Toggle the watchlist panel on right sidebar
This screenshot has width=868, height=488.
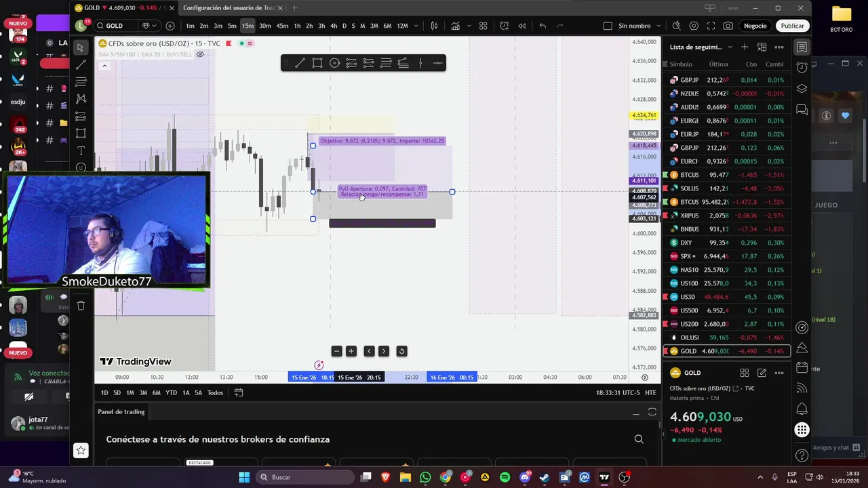(802, 47)
